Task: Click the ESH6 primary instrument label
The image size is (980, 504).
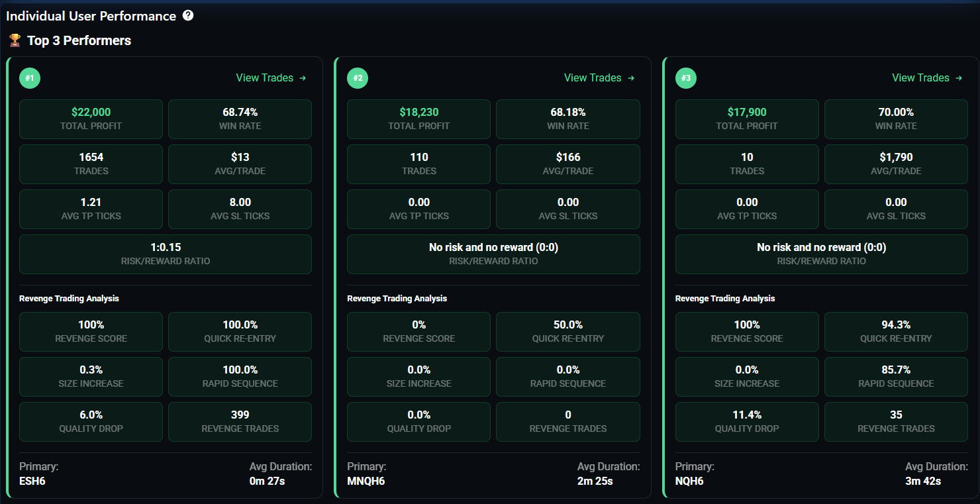Action: tap(32, 481)
